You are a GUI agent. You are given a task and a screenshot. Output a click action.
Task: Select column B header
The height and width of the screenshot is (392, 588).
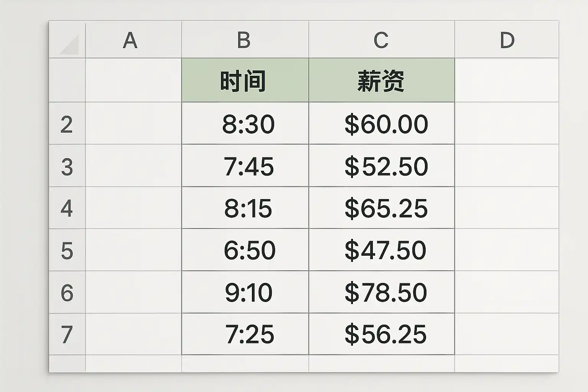tap(244, 40)
